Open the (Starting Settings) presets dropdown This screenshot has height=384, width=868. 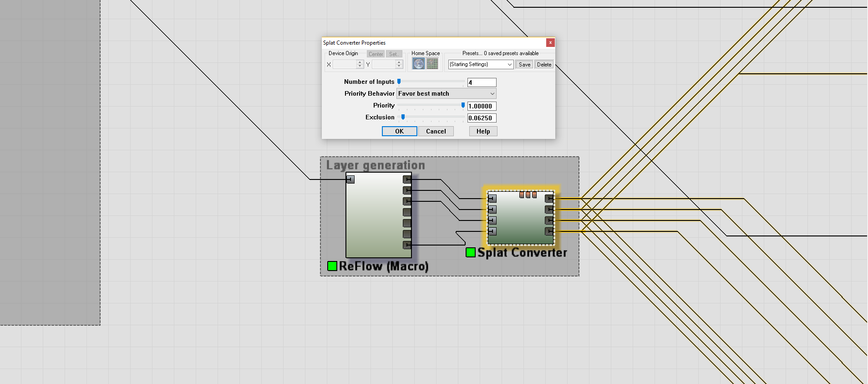point(481,65)
